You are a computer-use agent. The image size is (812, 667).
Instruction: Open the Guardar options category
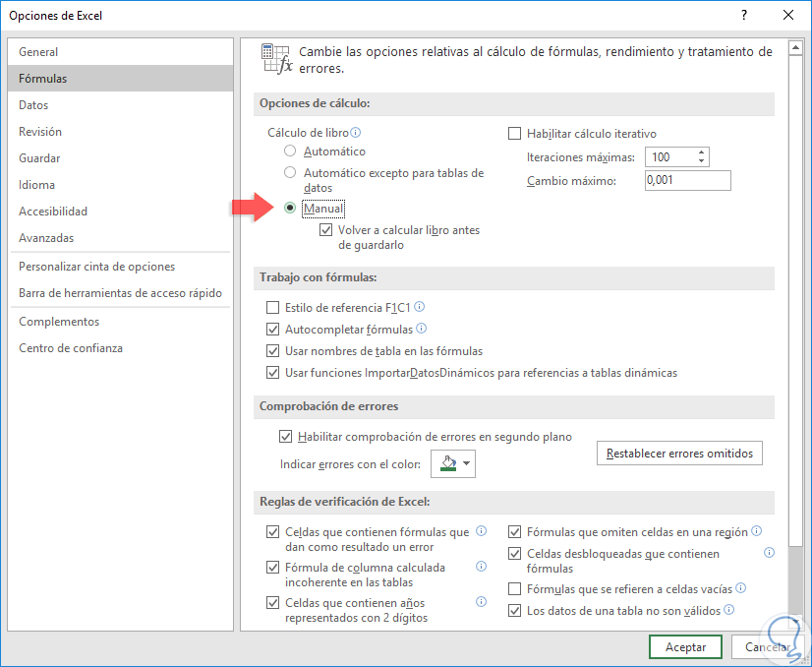(121, 158)
